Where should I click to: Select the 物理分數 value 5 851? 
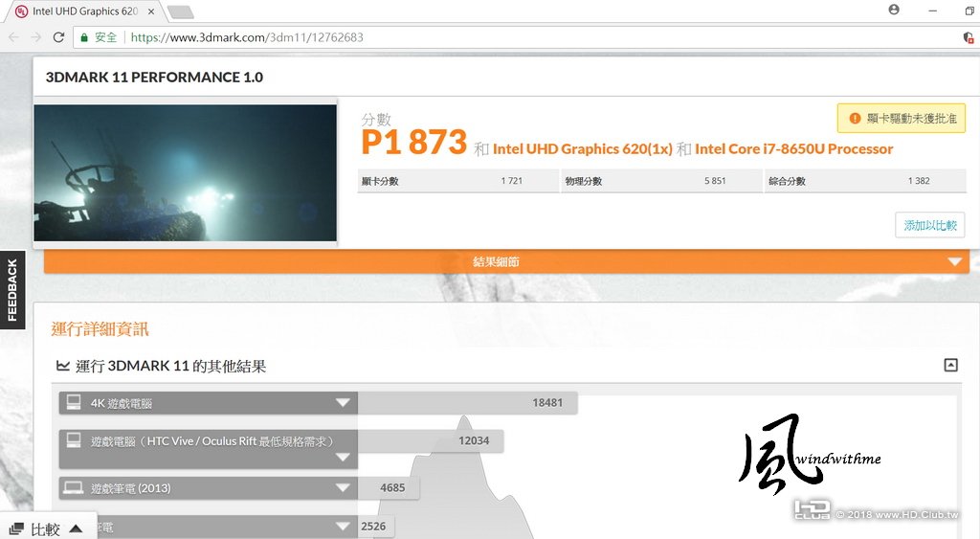(x=715, y=181)
